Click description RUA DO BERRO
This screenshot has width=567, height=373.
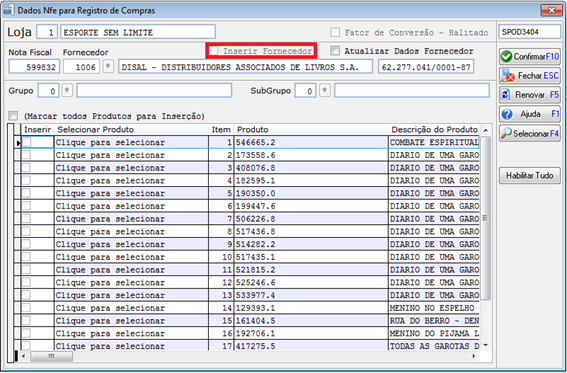click(434, 321)
